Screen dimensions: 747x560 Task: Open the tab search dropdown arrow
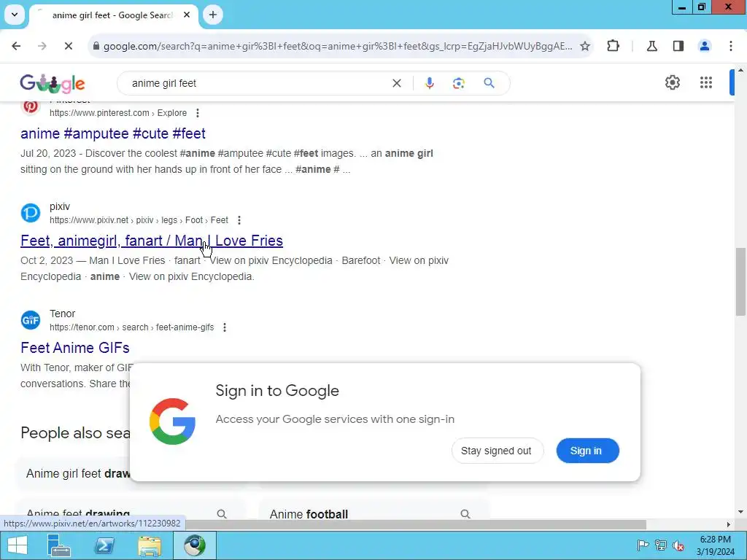pyautogui.click(x=15, y=15)
